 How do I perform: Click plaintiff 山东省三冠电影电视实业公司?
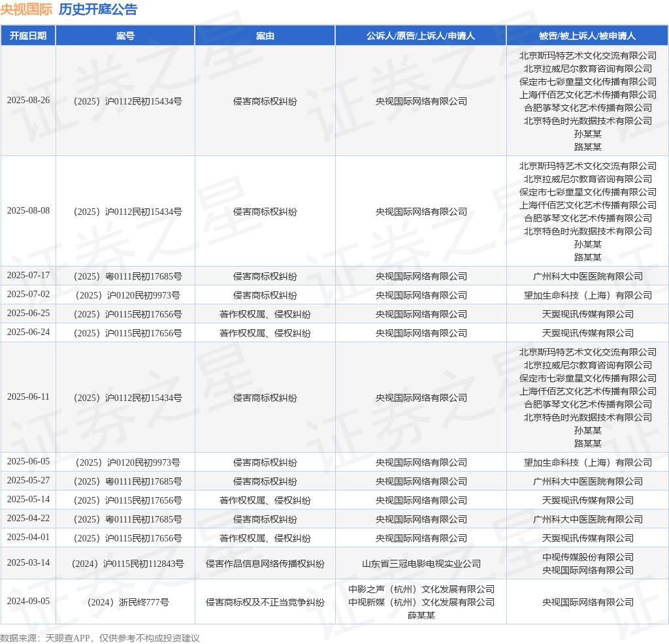click(x=421, y=564)
